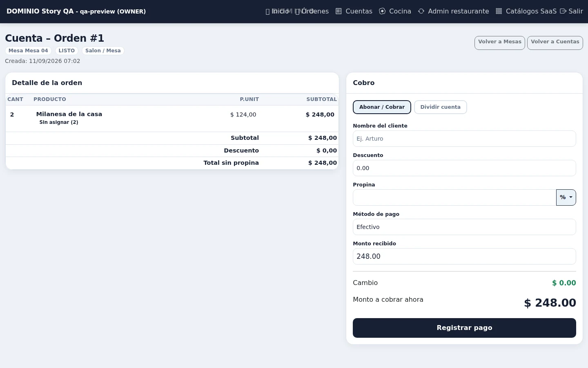588x368 pixels.
Task: Click the Propina amount field
Action: 454,197
